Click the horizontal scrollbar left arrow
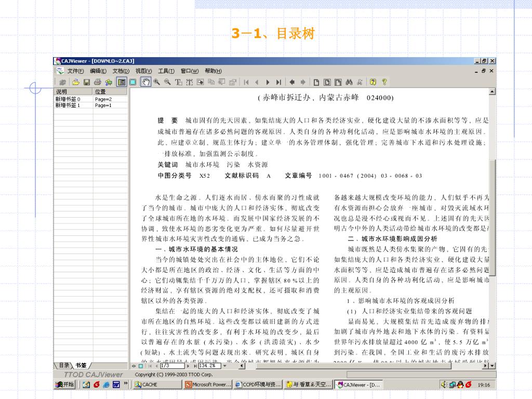 click(x=242, y=366)
